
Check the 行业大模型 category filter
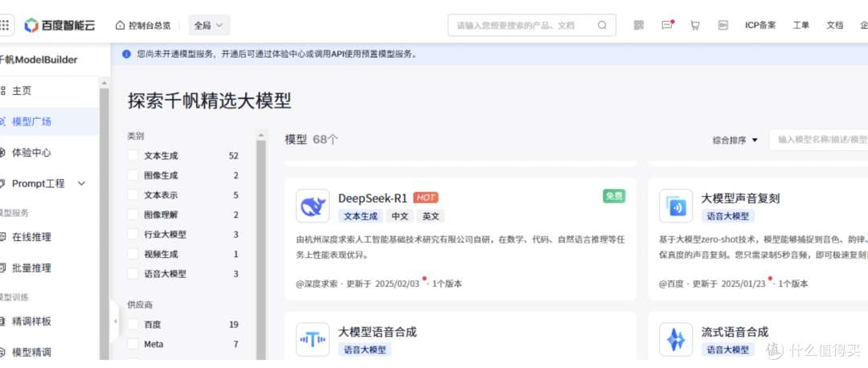coord(133,235)
